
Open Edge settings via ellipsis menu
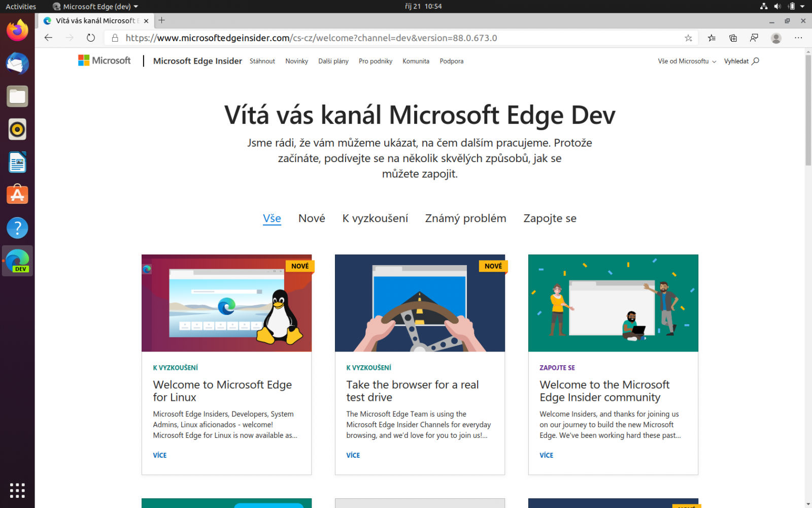[798, 38]
